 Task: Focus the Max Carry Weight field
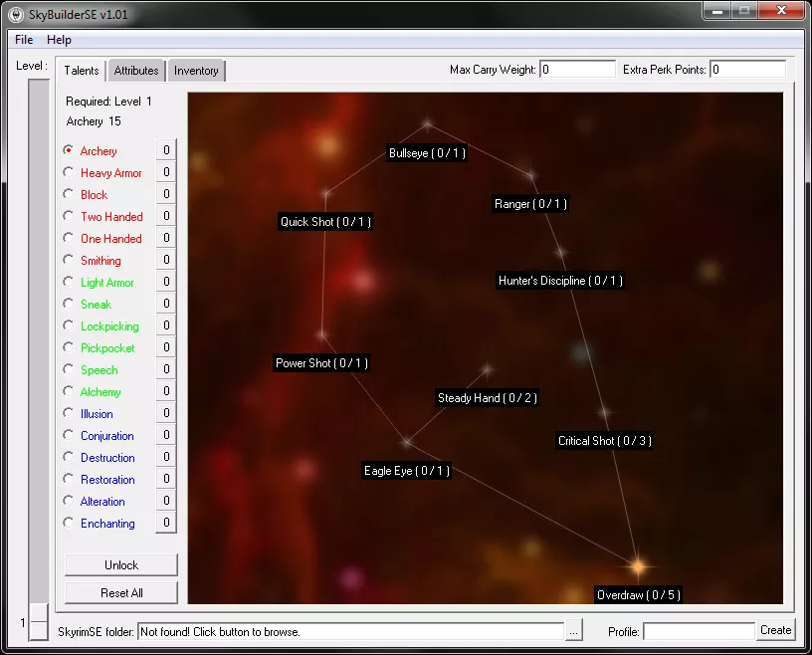577,70
